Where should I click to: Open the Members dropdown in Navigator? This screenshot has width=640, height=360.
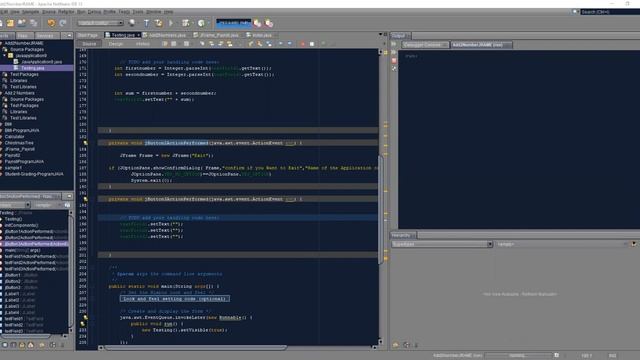tap(15, 205)
